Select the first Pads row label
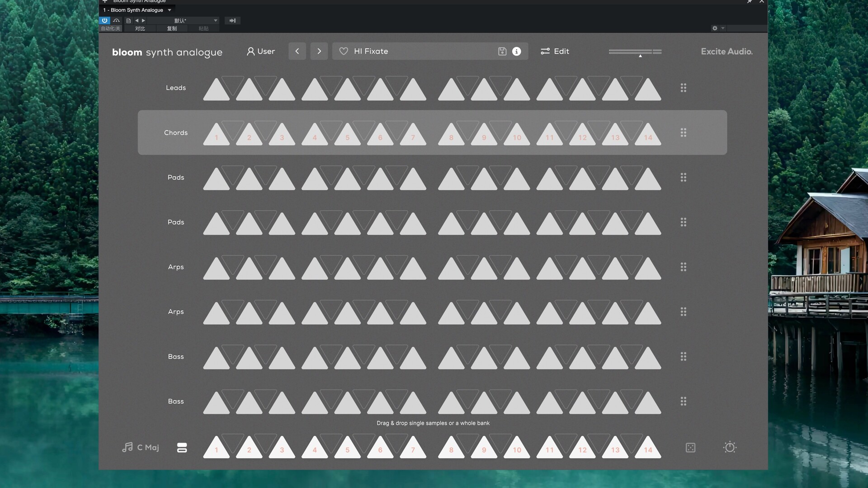 [176, 177]
